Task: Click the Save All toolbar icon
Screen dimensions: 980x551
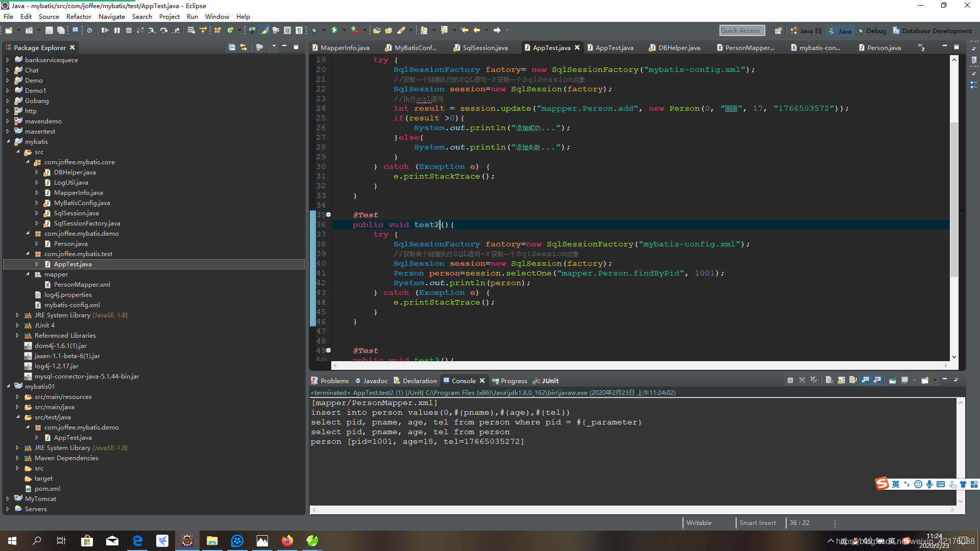Action: [x=61, y=30]
